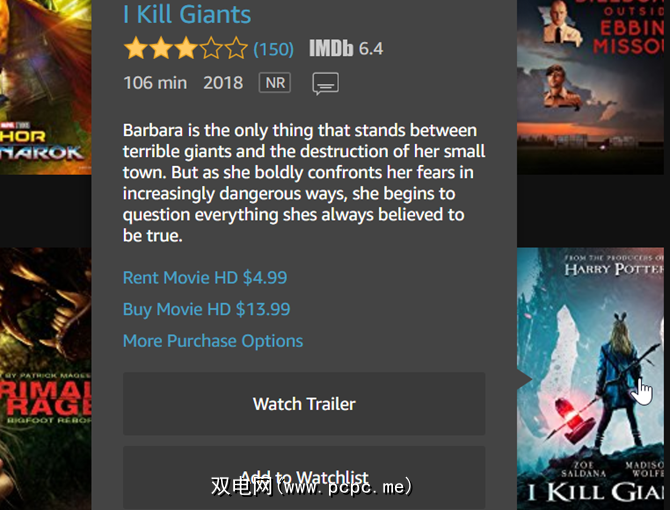Click the Watch Trailer button
The image size is (670, 511).
(304, 404)
